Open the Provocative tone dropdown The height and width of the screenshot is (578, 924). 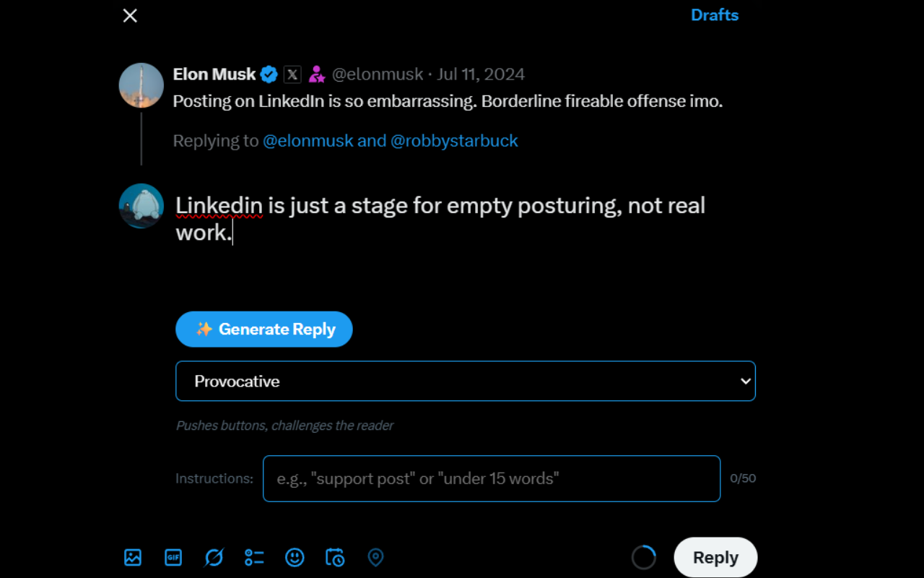tap(466, 381)
